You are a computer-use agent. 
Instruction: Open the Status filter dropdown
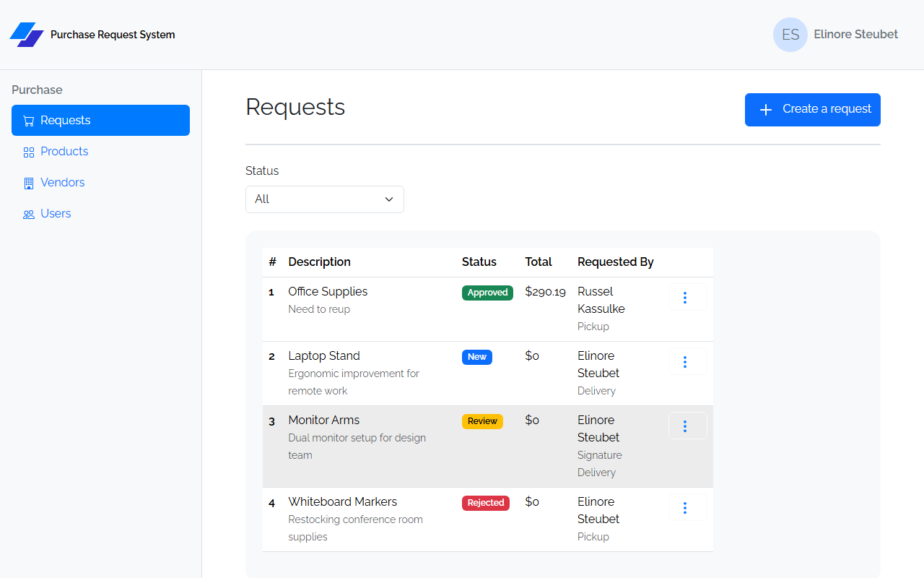tap(325, 199)
